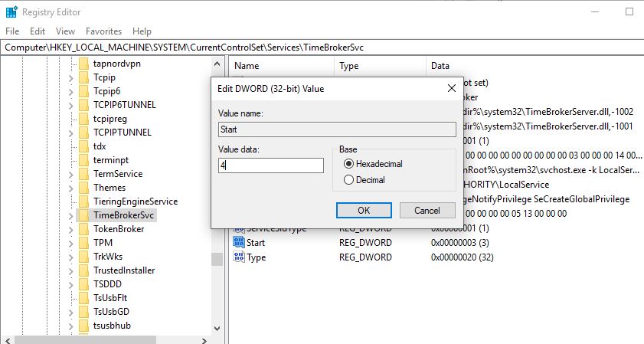
Task: Expand the TPM key arrow
Action: (x=71, y=243)
